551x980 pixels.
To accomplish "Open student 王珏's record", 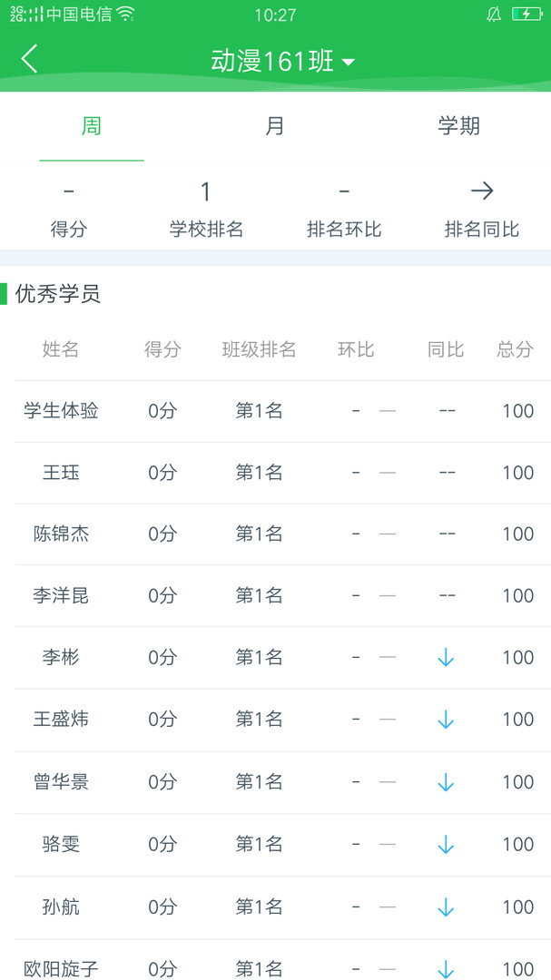I will (x=61, y=473).
